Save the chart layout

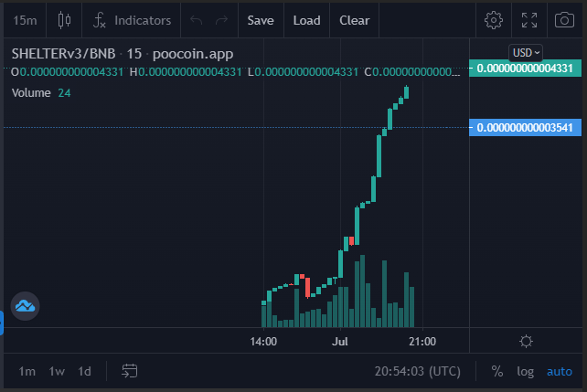(261, 20)
